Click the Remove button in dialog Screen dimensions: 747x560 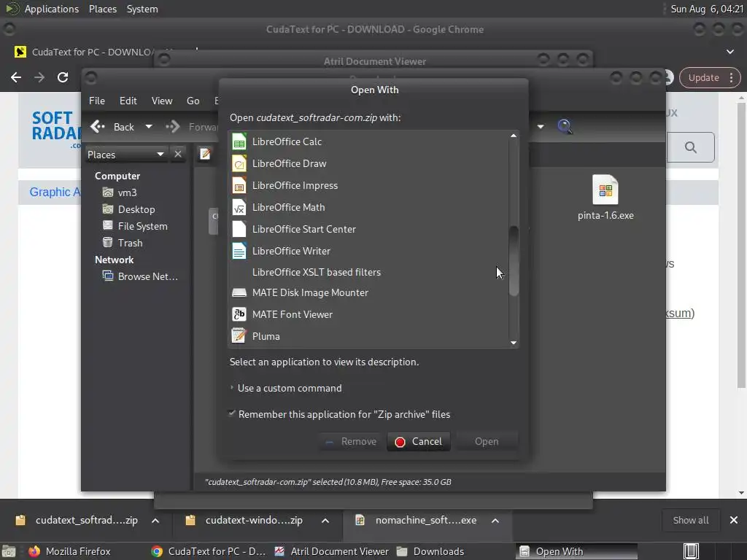(x=351, y=441)
